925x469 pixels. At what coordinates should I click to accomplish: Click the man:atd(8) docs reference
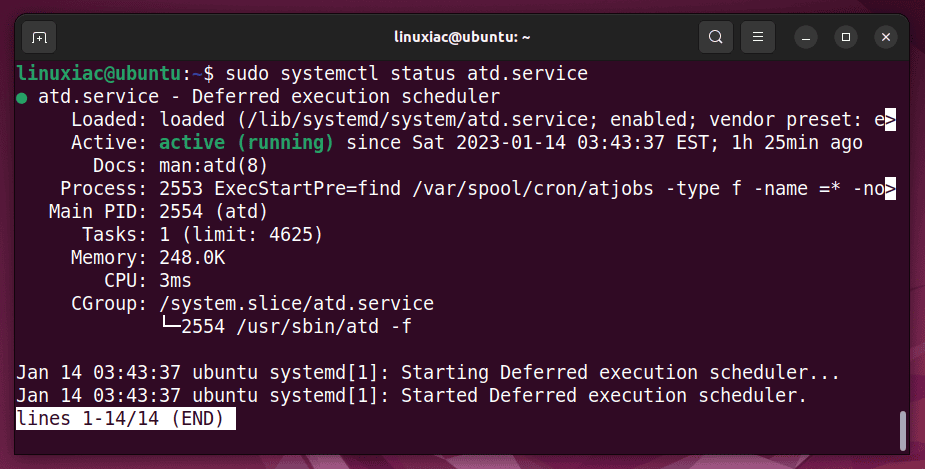[214, 166]
